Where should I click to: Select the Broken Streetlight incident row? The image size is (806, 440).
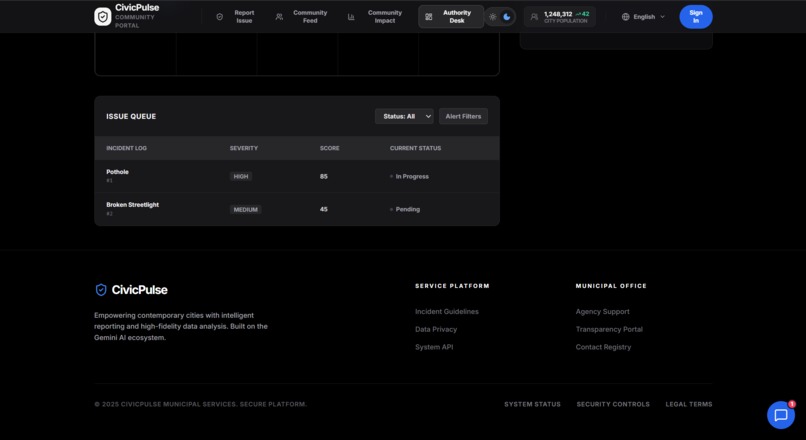(x=297, y=209)
